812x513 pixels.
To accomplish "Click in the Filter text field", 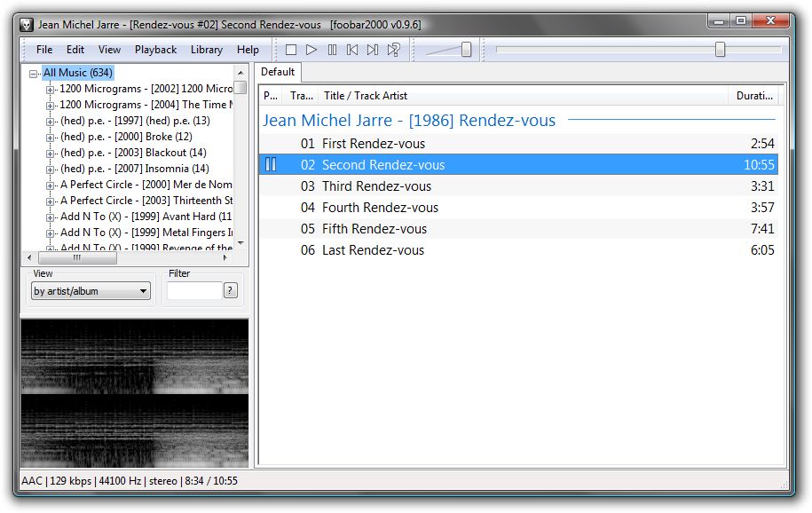I will click(193, 290).
